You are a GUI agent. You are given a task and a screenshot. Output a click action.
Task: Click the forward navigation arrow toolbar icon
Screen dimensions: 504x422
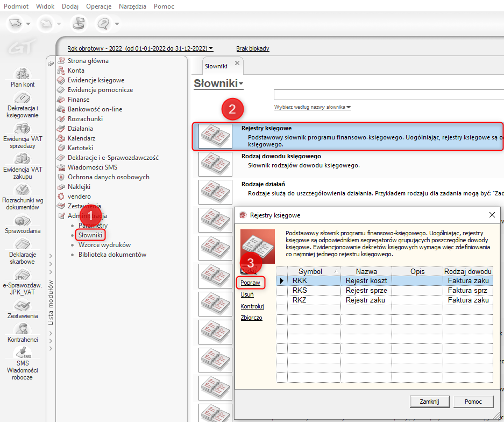46,24
